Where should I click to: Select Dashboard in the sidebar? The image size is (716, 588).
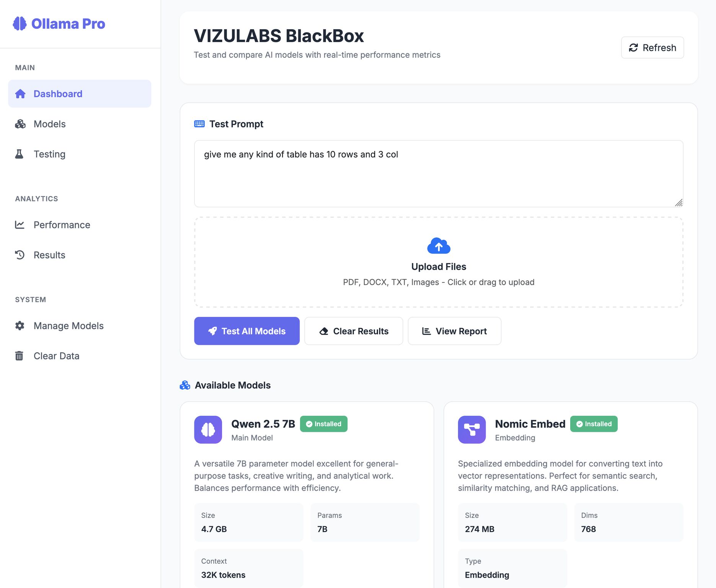(58, 93)
